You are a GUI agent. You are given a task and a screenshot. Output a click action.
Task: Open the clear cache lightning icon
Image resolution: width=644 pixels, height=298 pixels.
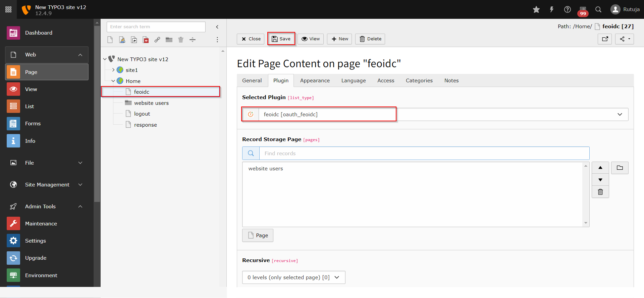tap(551, 9)
